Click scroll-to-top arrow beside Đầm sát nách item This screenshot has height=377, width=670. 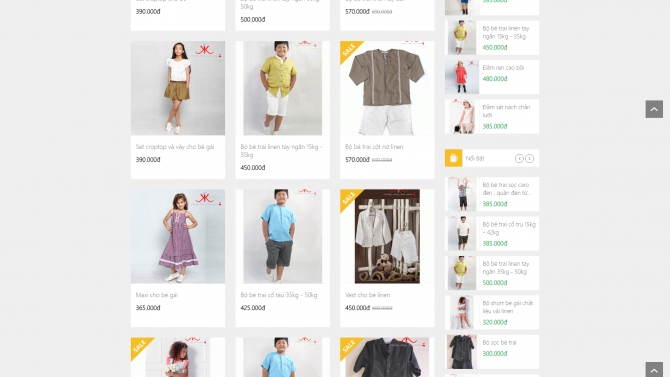654,109
